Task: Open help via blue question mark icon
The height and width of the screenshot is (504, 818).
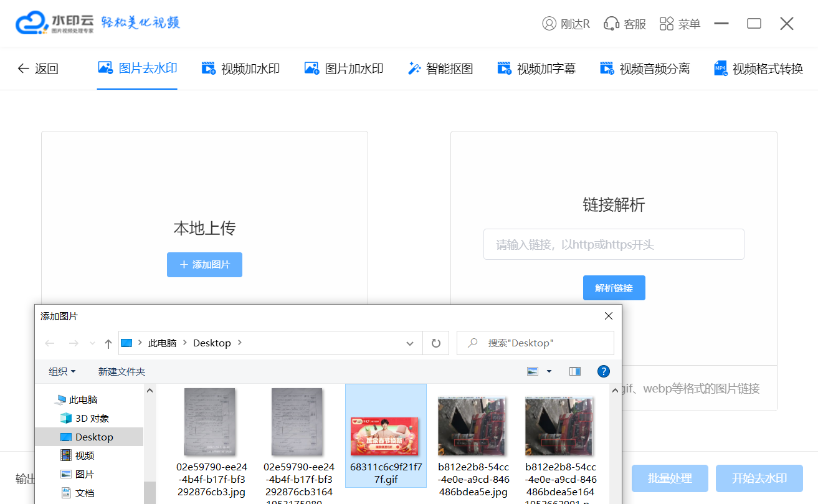Action: (603, 371)
